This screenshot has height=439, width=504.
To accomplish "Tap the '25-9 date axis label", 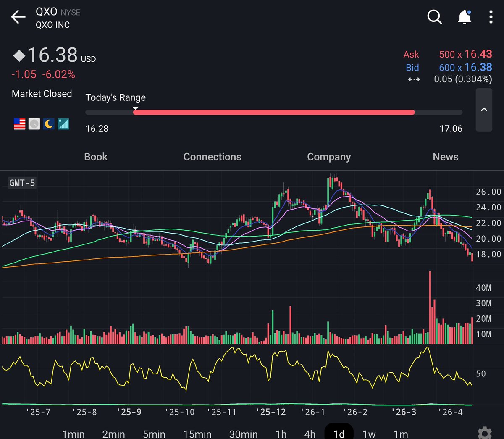I will [129, 412].
